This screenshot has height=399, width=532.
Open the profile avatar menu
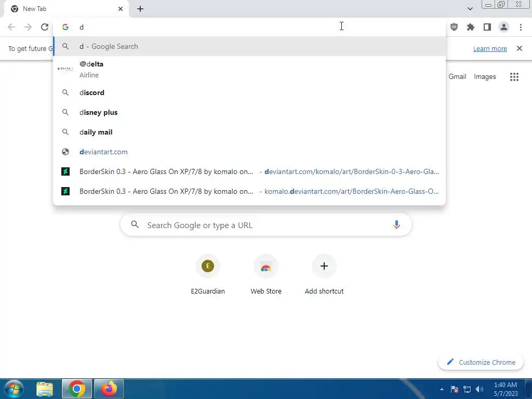coord(504,27)
